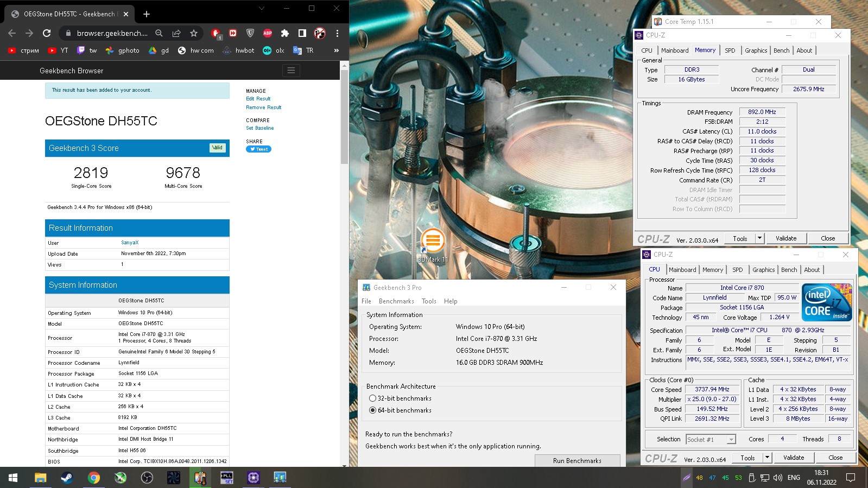Bookmark this page with star icon
The image size is (868, 488).
point(194,33)
